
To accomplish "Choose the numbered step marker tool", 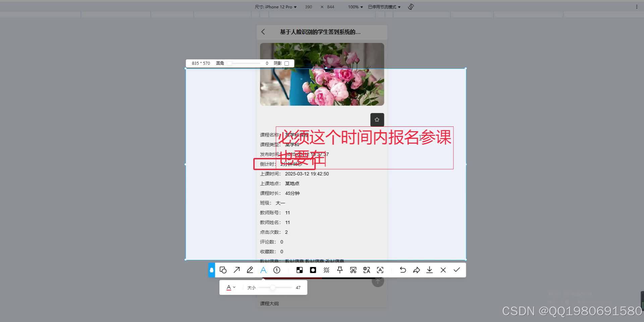I will (277, 270).
